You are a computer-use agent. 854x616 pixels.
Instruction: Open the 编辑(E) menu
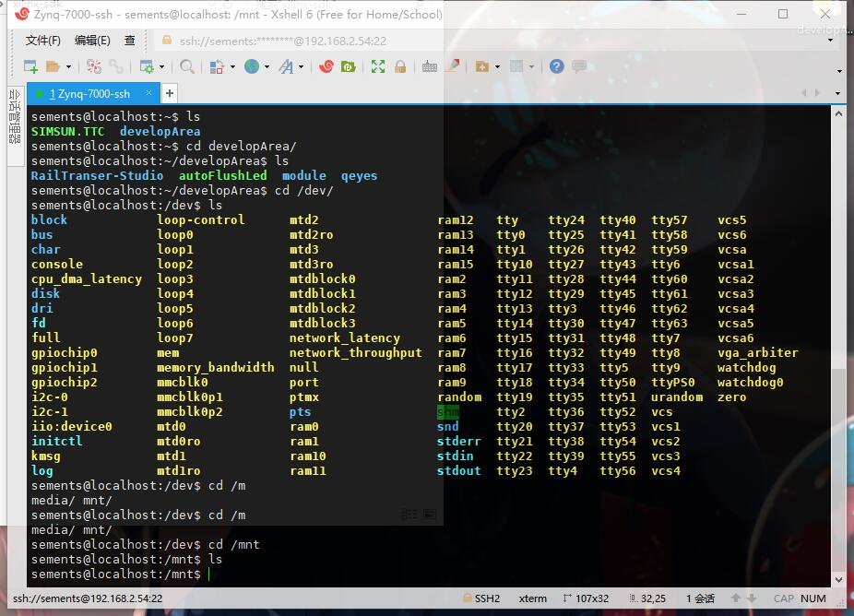pyautogui.click(x=92, y=41)
